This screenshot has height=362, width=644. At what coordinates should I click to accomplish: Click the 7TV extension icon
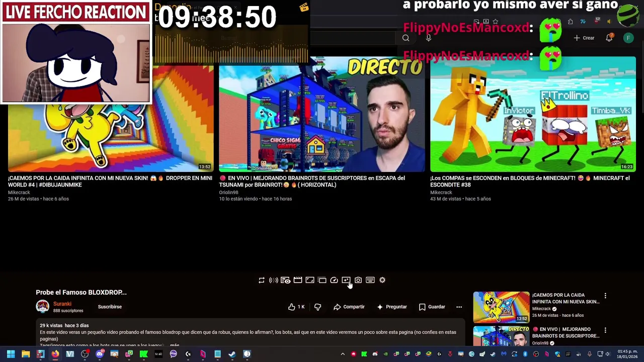click(583, 22)
